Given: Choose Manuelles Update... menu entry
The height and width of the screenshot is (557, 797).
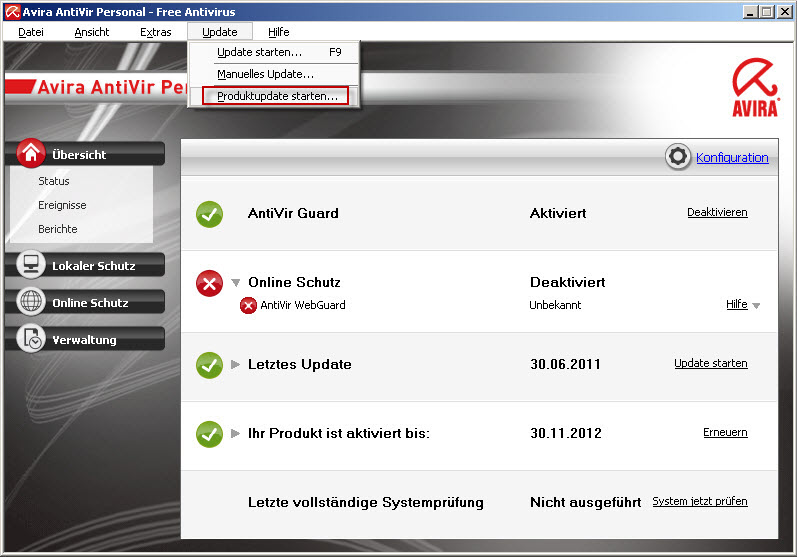Looking at the screenshot, I should click(274, 74).
